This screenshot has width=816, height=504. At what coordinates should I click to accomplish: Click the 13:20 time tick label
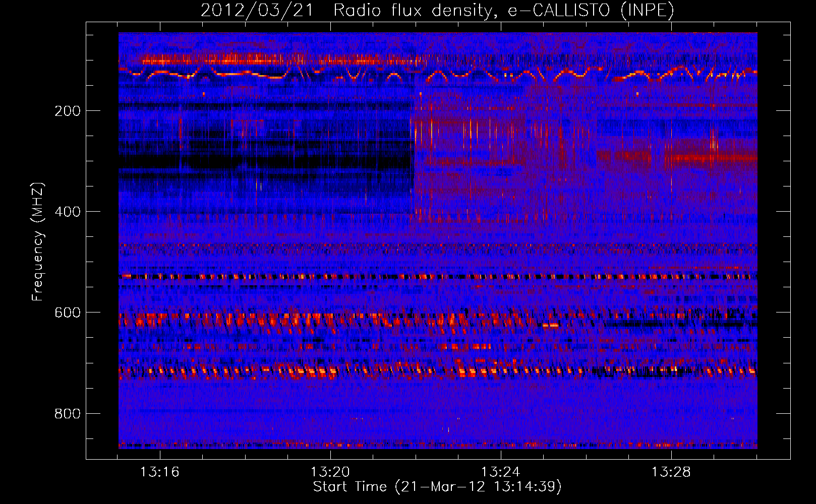(330, 472)
